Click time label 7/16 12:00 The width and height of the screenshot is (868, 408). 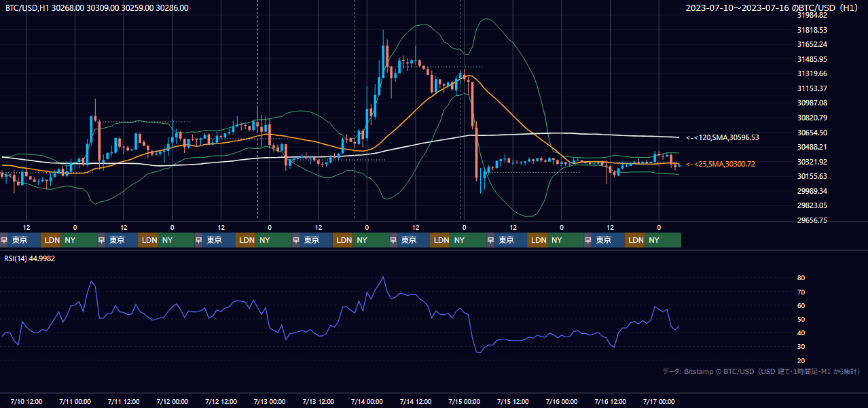[x=610, y=401]
